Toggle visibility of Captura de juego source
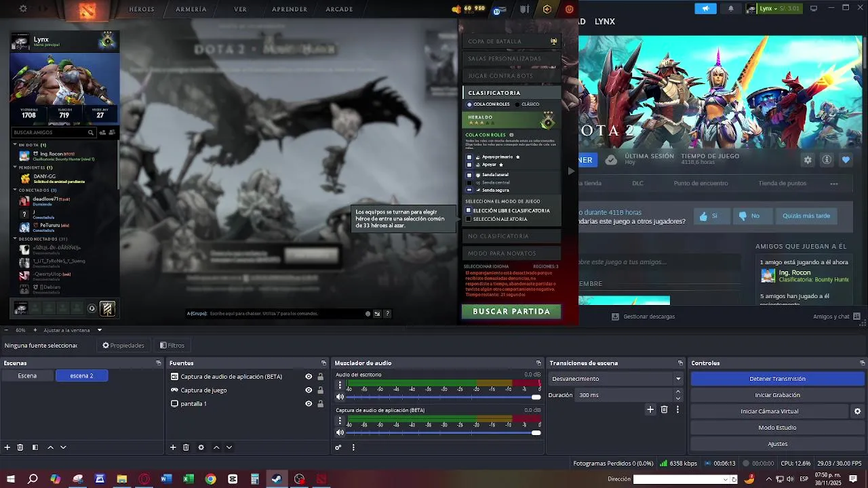868x488 pixels. tap(309, 390)
